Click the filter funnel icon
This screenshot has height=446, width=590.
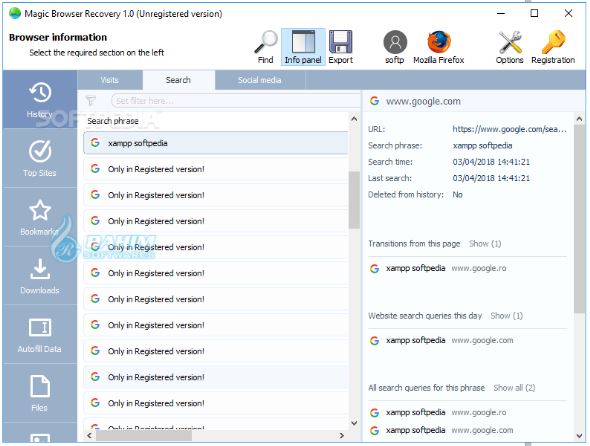(91, 100)
